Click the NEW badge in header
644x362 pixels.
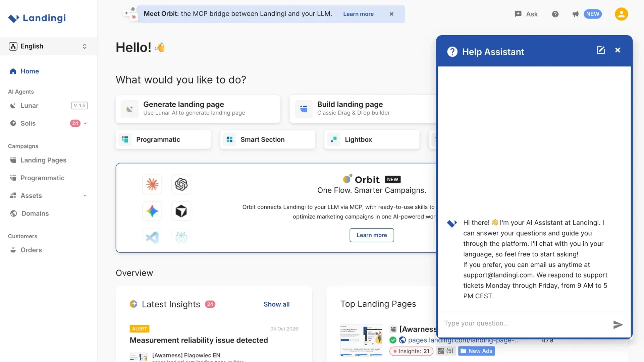pyautogui.click(x=593, y=14)
